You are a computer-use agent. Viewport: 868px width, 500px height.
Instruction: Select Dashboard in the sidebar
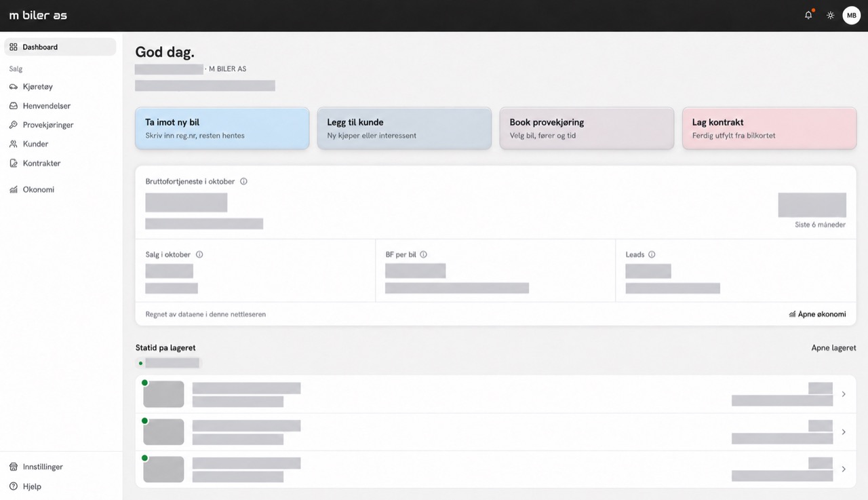(60, 47)
